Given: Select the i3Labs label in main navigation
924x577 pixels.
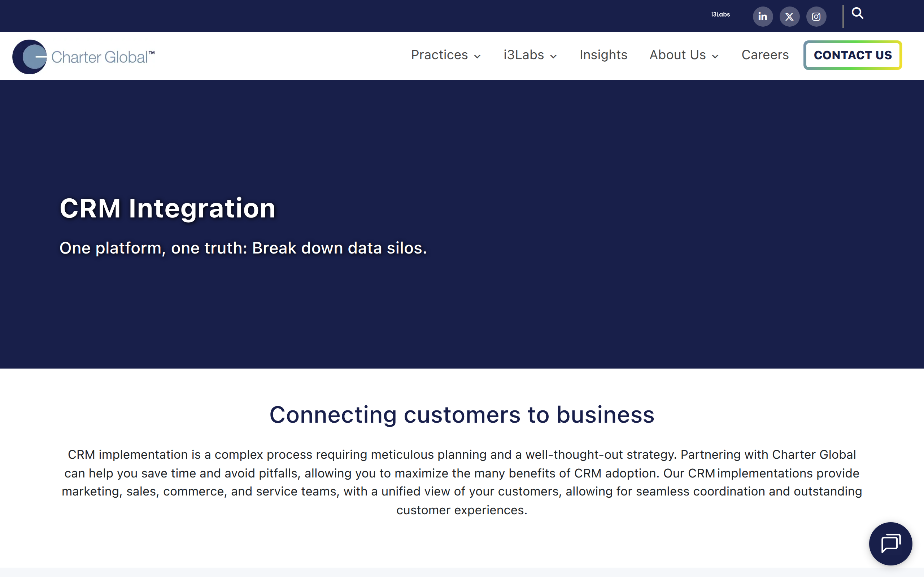Looking at the screenshot, I should coord(523,55).
